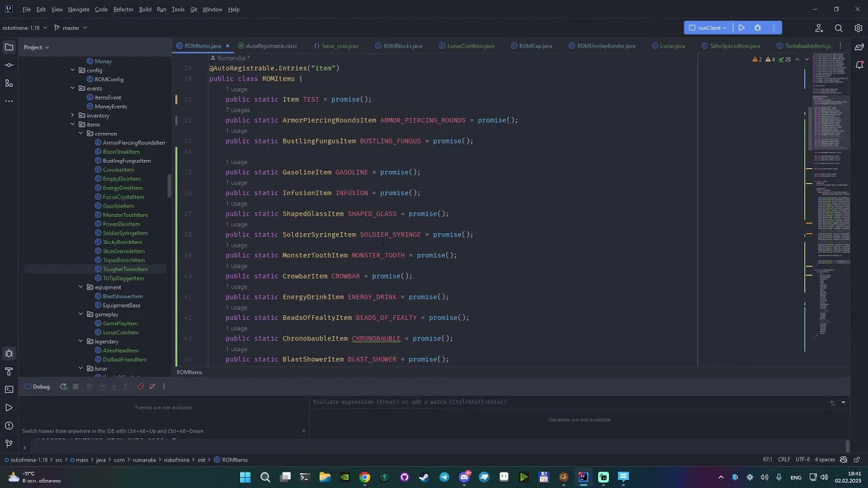This screenshot has height=488, width=868.
Task: Open IDE settings gear icon
Action: tap(859, 28)
